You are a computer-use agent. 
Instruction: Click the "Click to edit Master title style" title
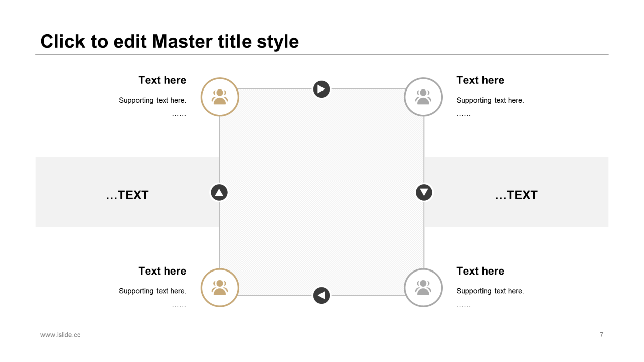coord(170,41)
